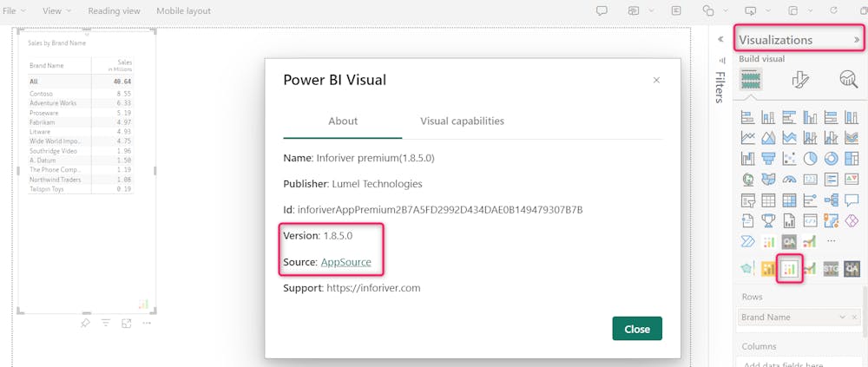The width and height of the screenshot is (868, 367).
Task: Click the green Close button
Action: coord(637,329)
